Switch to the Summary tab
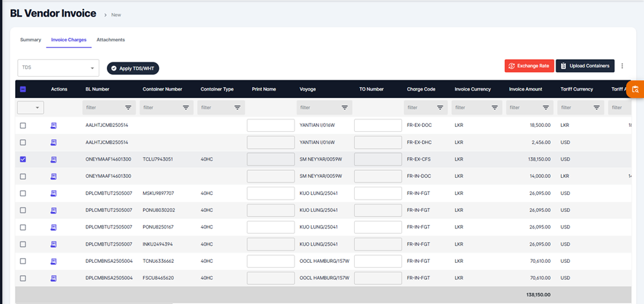The image size is (644, 304). point(30,40)
